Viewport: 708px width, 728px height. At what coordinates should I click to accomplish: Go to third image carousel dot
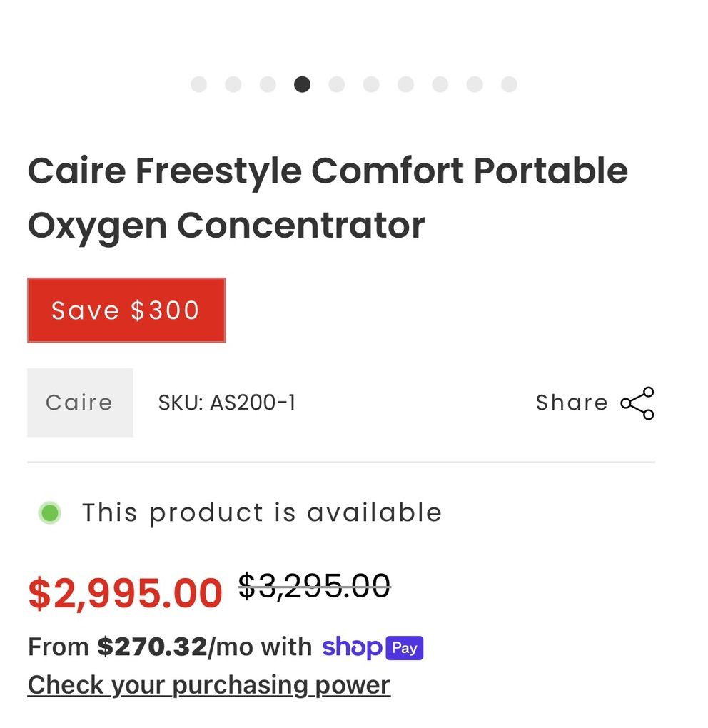[268, 84]
